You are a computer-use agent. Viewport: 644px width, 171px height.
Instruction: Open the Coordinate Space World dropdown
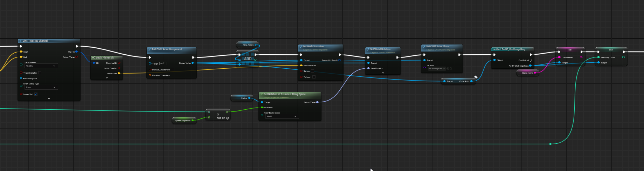coord(282,116)
